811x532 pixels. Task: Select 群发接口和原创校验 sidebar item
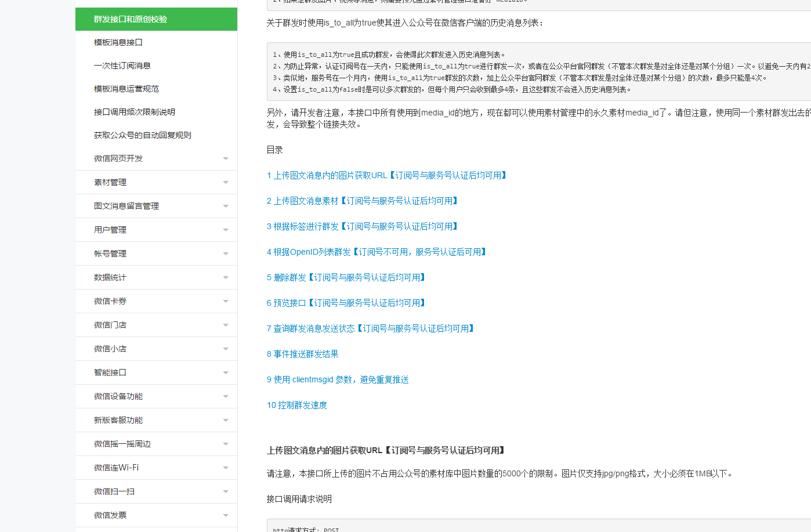point(156,19)
